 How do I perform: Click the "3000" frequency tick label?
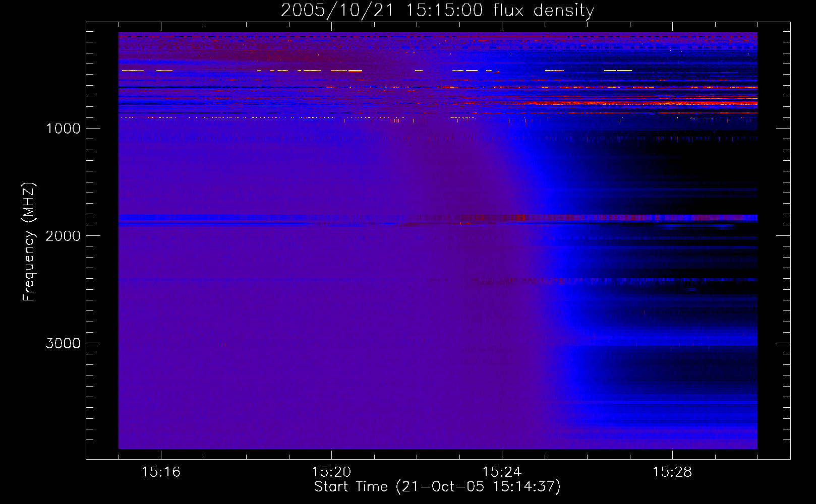click(63, 343)
